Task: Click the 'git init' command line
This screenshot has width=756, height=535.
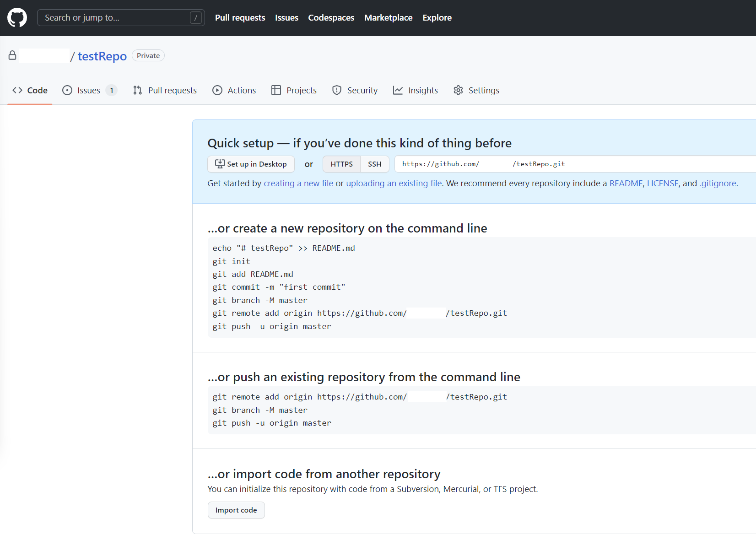Action: (x=232, y=261)
